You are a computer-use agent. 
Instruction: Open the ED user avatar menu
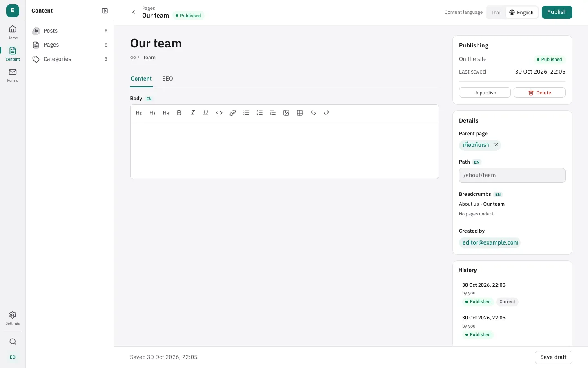[x=13, y=357]
